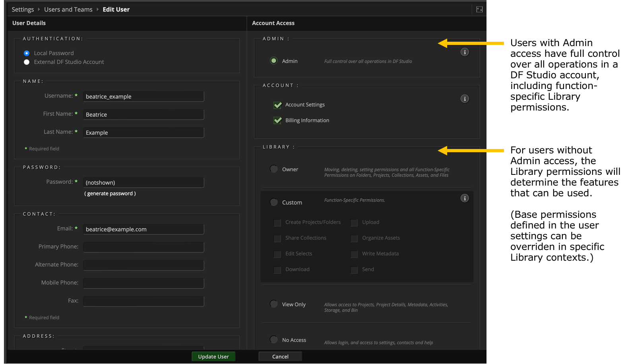Screen dimensions: 628x364
Task: Uncheck the Account Settings checkbox
Action: 277,105
